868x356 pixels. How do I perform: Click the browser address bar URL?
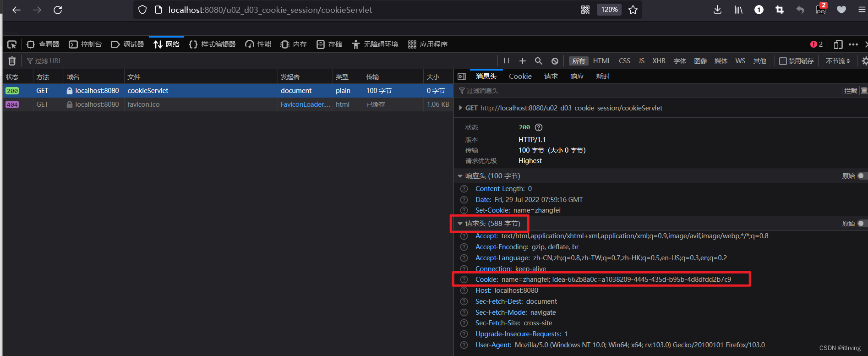tap(270, 10)
